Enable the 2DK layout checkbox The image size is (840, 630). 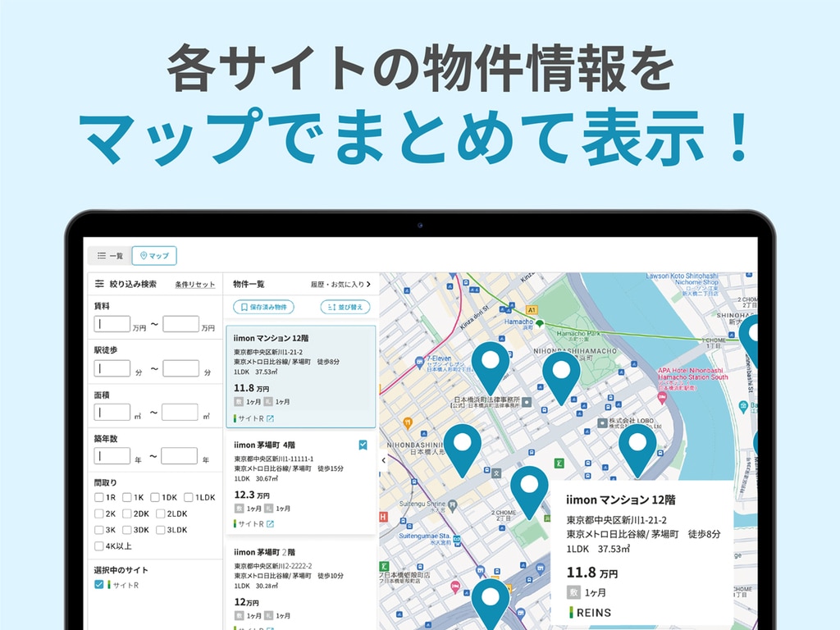click(127, 514)
